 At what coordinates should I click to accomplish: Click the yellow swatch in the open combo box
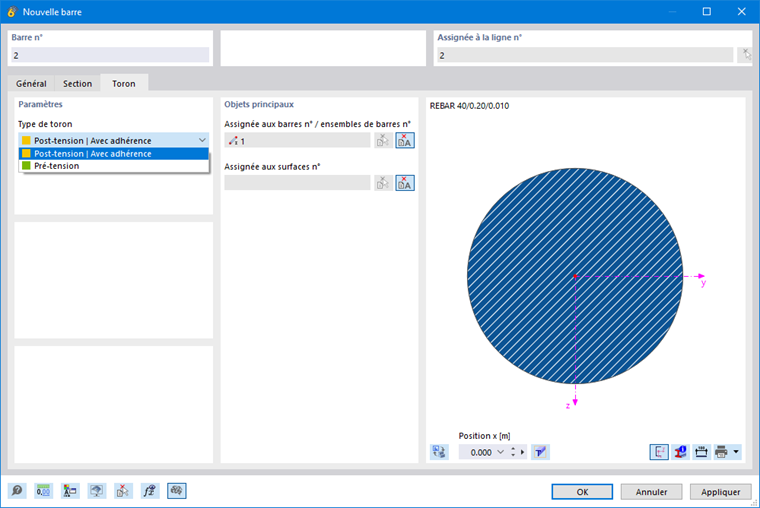pos(26,141)
